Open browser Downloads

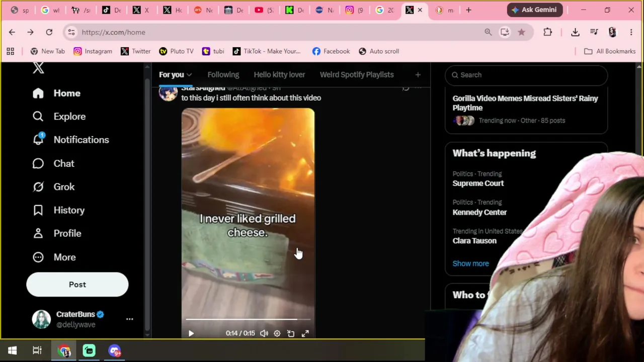coord(575,32)
